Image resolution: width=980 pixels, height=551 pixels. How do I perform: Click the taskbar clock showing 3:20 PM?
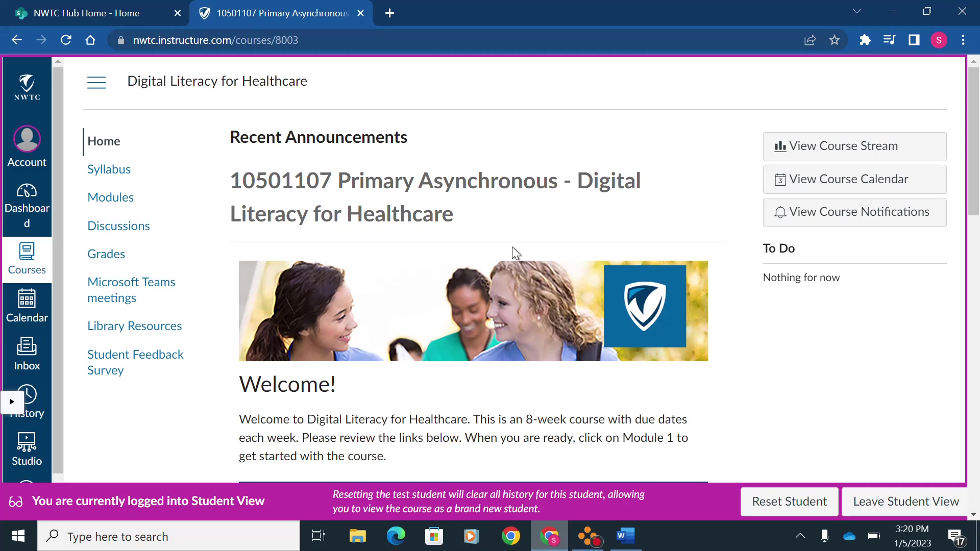(x=913, y=536)
